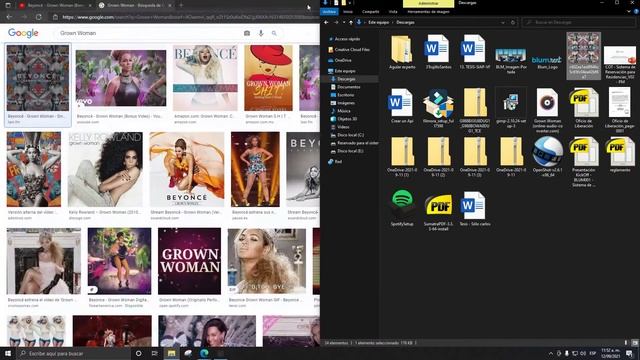Open the Kelly Rowland Grown Woman image result
The image size is (640, 360).
click(105, 169)
